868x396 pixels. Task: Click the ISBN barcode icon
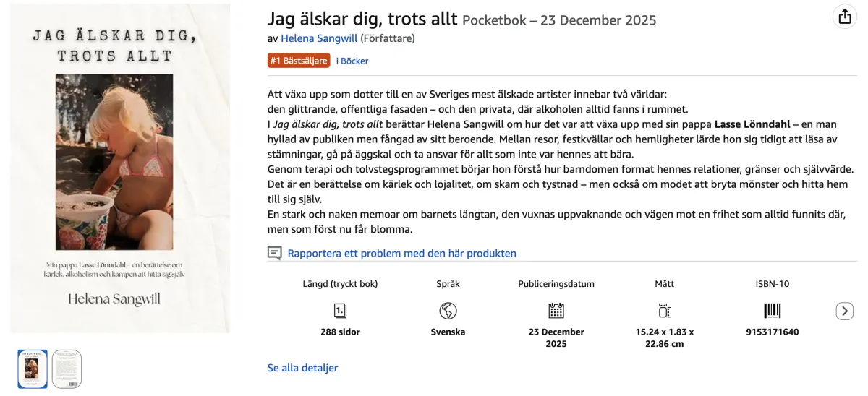772,311
